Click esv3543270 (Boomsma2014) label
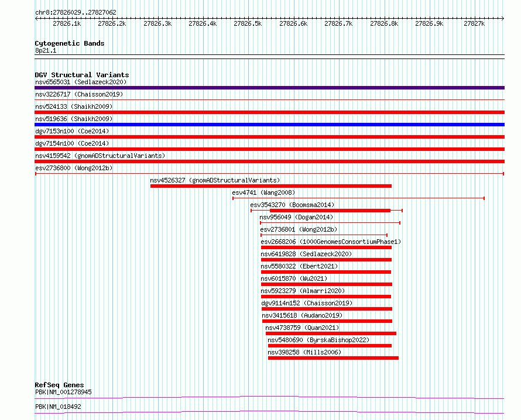 click(292, 205)
